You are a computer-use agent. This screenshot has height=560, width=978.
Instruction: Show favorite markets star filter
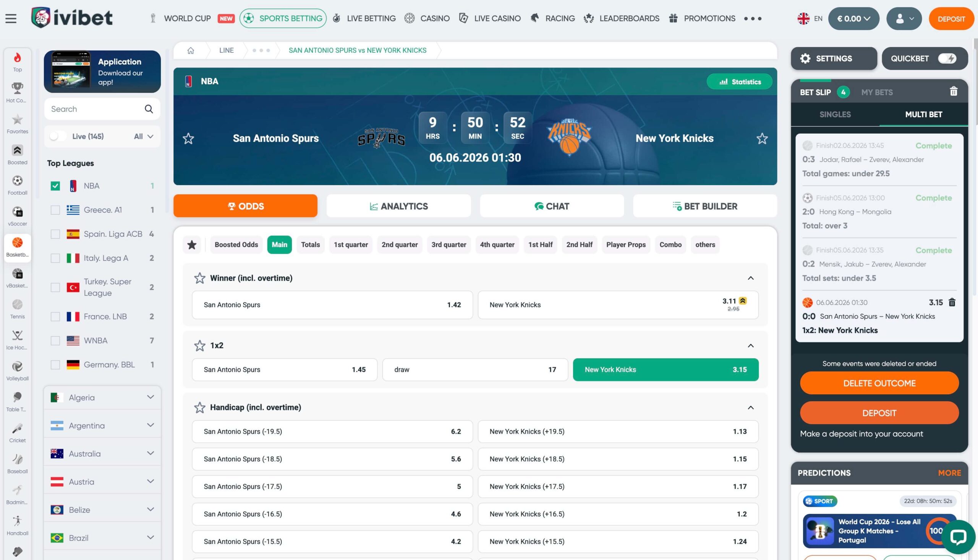(x=192, y=245)
